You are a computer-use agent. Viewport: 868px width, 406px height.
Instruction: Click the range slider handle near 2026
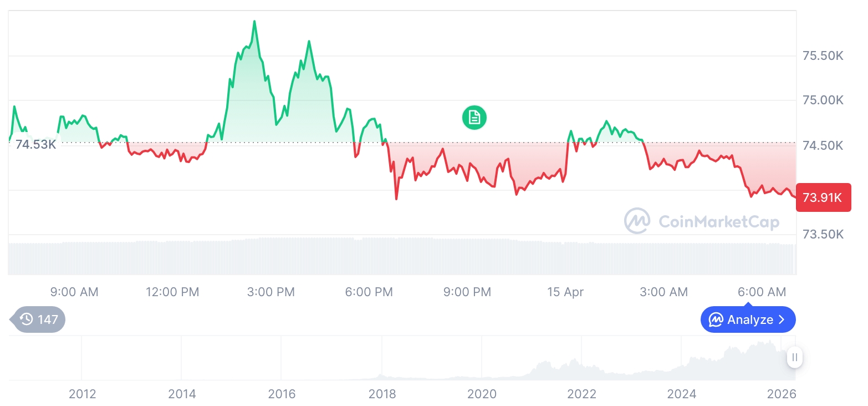(795, 357)
